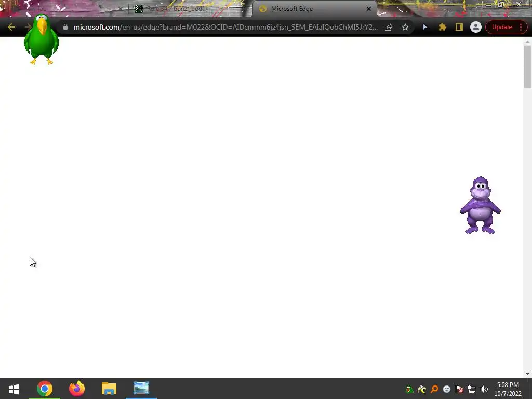
Task: Click the orange magnifier tray icon
Action: pos(434,389)
